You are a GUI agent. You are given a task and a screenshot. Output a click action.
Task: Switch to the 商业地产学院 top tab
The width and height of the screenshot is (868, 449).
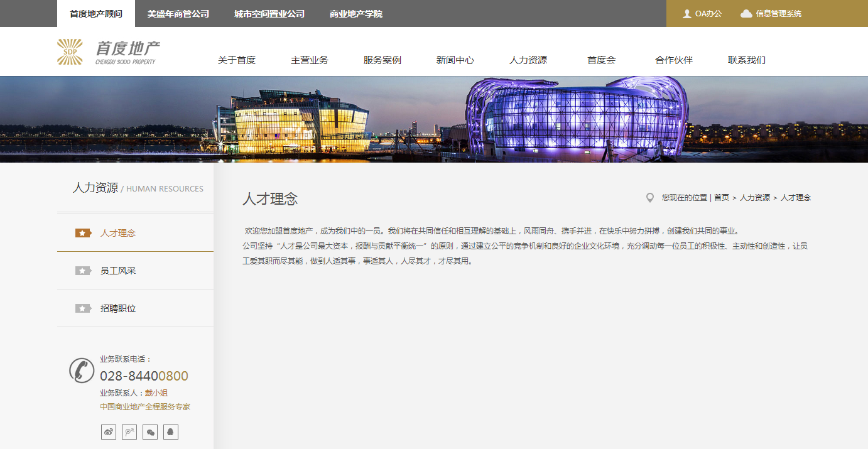click(356, 14)
